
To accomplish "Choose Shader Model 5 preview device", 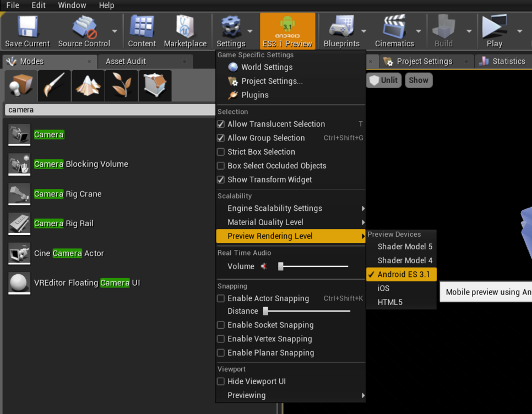I will pos(401,247).
